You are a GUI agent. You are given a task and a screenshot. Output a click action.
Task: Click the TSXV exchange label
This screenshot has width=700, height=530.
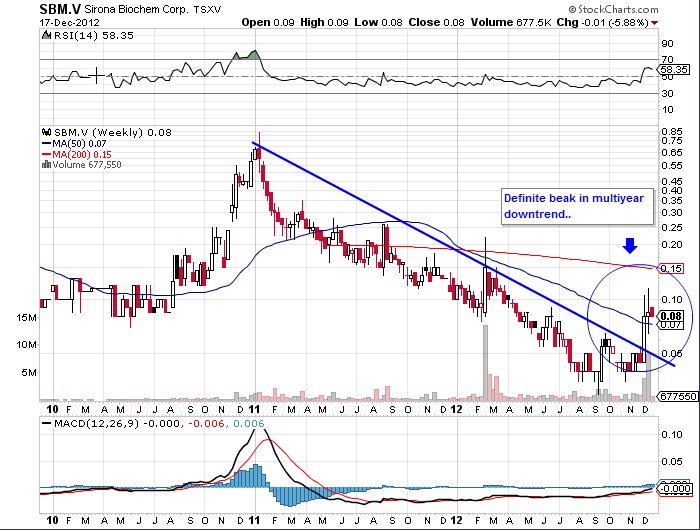pos(207,9)
